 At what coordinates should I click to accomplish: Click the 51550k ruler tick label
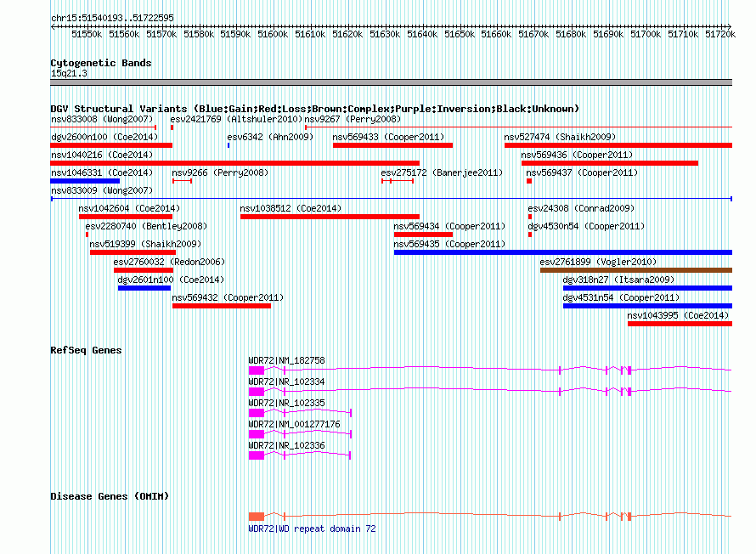click(x=87, y=34)
